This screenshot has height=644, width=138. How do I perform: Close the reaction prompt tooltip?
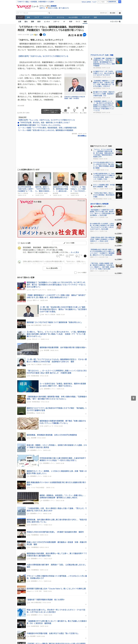click(x=60, y=110)
